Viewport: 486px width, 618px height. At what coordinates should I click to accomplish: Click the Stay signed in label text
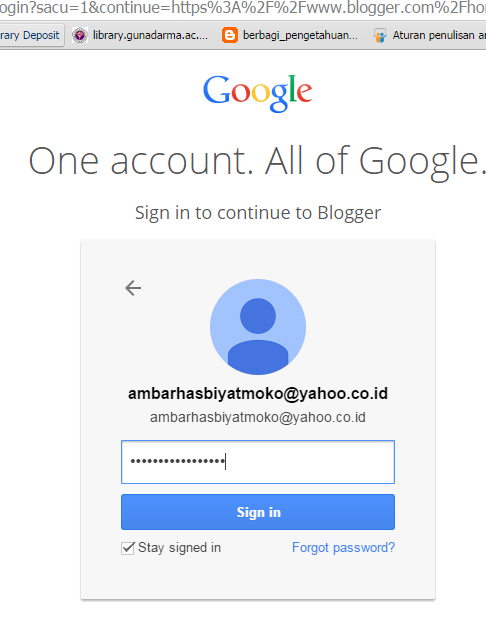(179, 548)
